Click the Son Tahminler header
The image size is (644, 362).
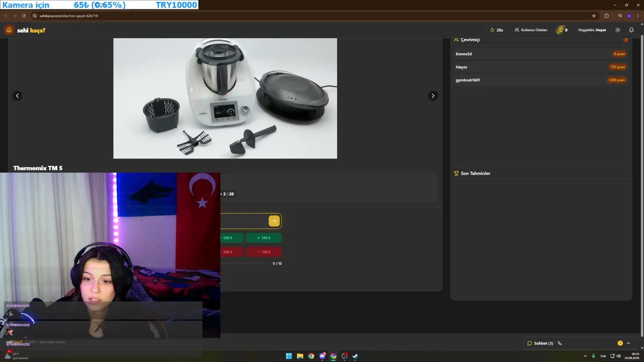(472, 173)
